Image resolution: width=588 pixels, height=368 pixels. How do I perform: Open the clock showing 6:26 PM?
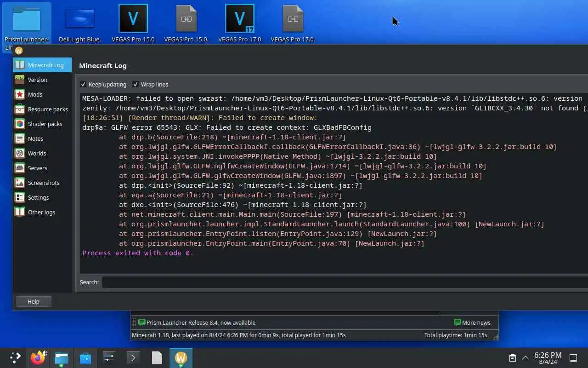[x=548, y=358]
